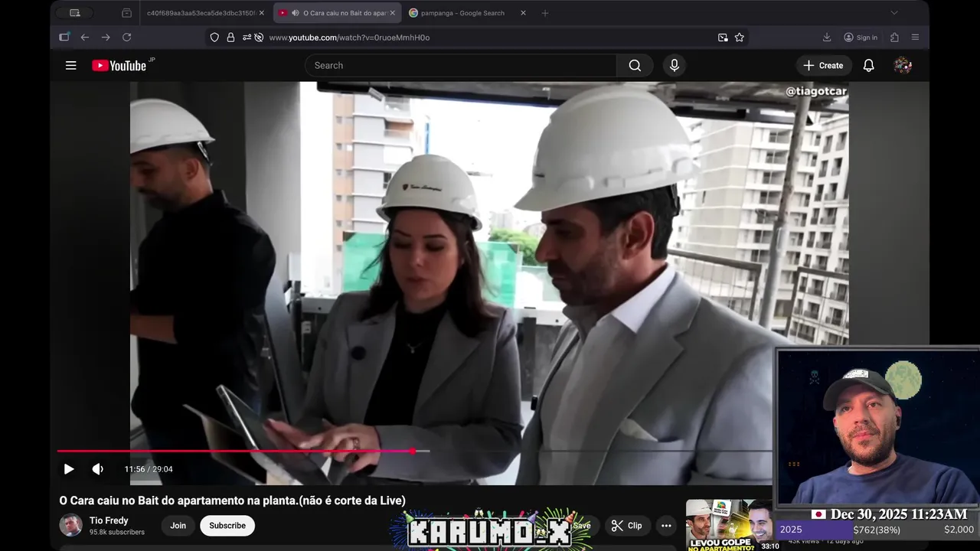Click the 95.8k subscribers text
Viewport: 980px width, 551px height.
click(x=117, y=532)
